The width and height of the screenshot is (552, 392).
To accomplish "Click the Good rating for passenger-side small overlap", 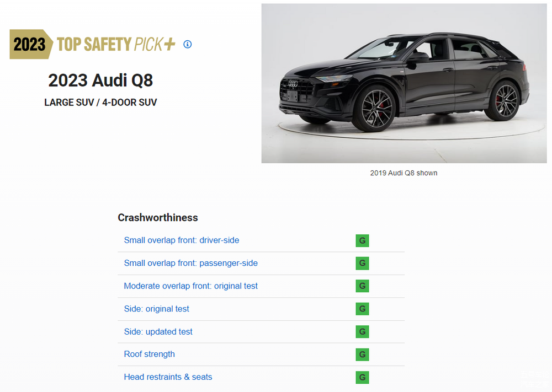I will coord(362,263).
